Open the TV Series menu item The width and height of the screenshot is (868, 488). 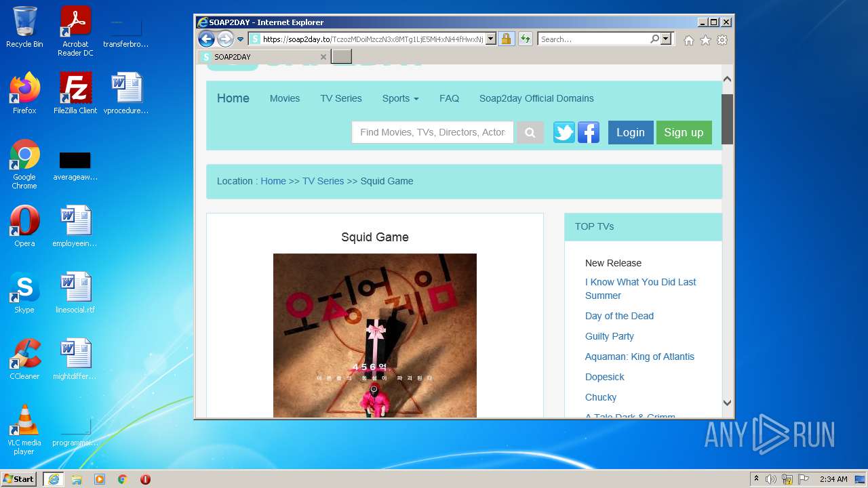pos(341,98)
